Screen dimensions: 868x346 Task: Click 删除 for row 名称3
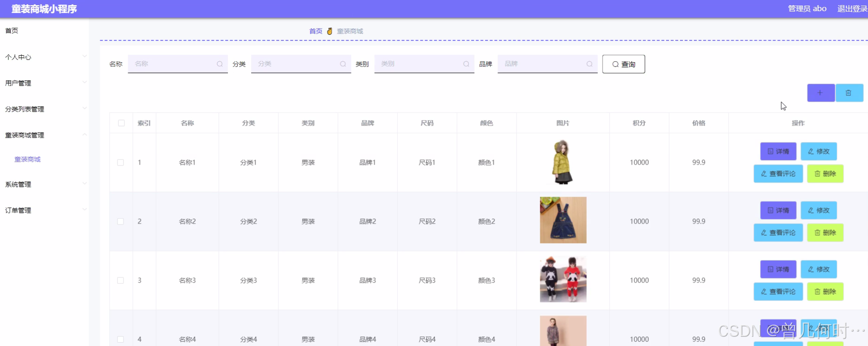[825, 291]
